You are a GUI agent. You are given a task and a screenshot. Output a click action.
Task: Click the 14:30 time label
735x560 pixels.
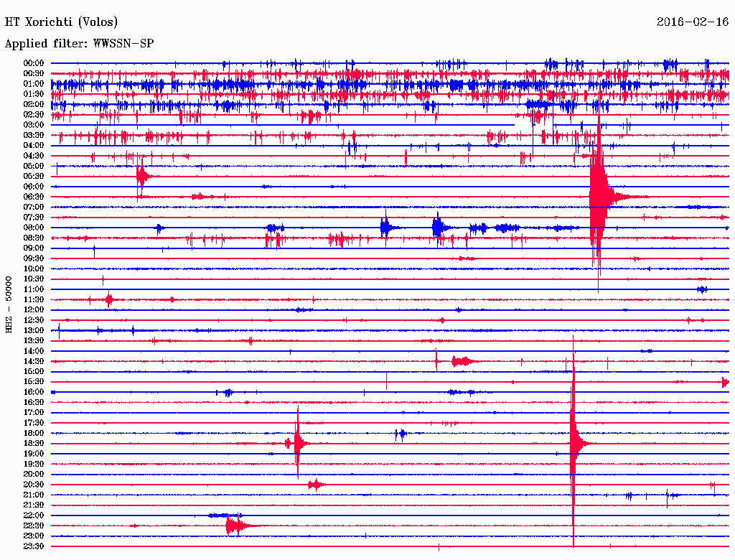coord(34,361)
